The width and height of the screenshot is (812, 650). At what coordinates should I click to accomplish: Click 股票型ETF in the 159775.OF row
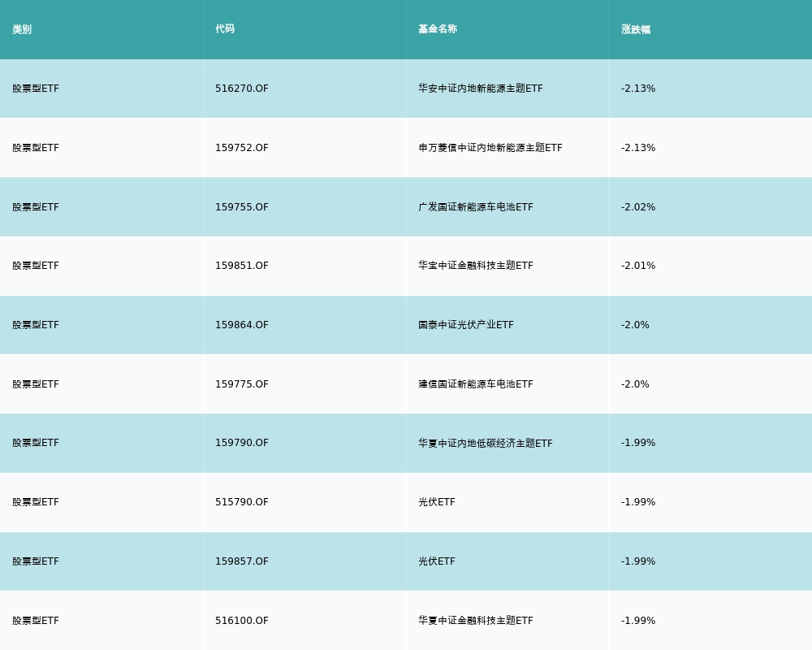pos(36,384)
